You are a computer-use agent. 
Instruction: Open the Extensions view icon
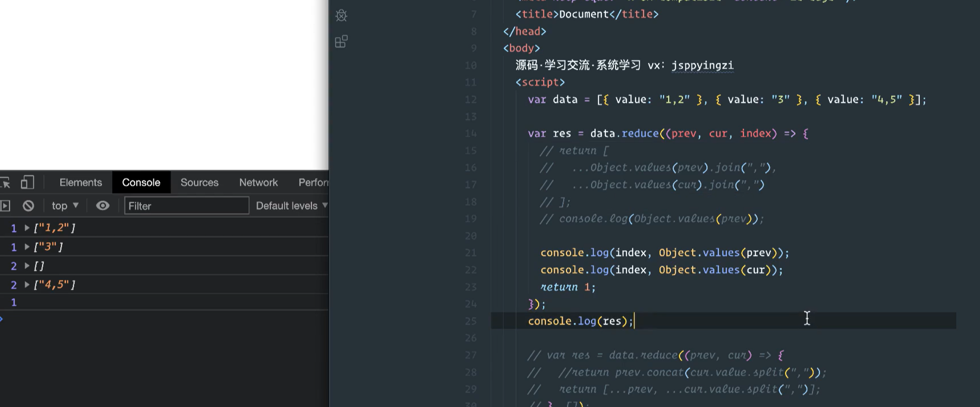pos(341,41)
